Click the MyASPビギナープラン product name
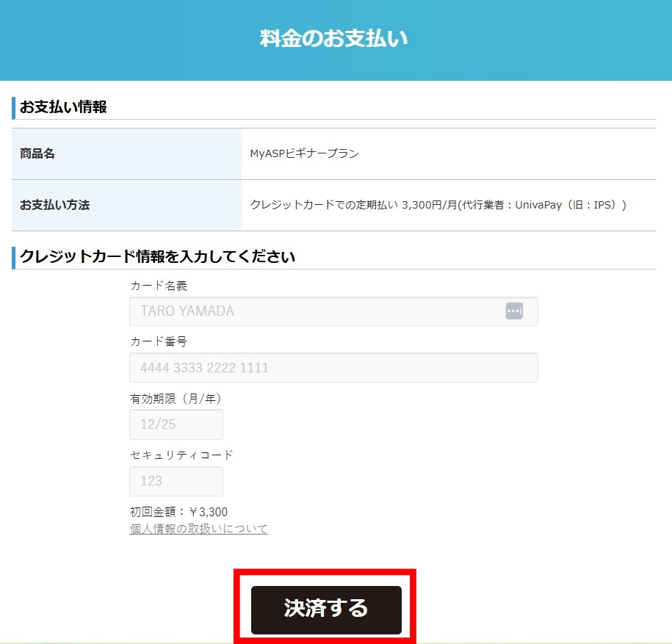This screenshot has height=644, width=672. pyautogui.click(x=304, y=153)
